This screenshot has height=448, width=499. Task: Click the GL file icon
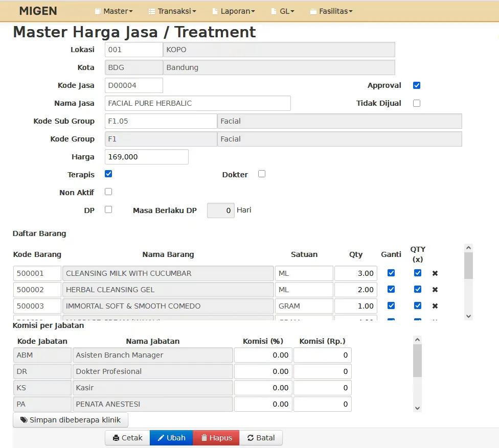coord(274,11)
